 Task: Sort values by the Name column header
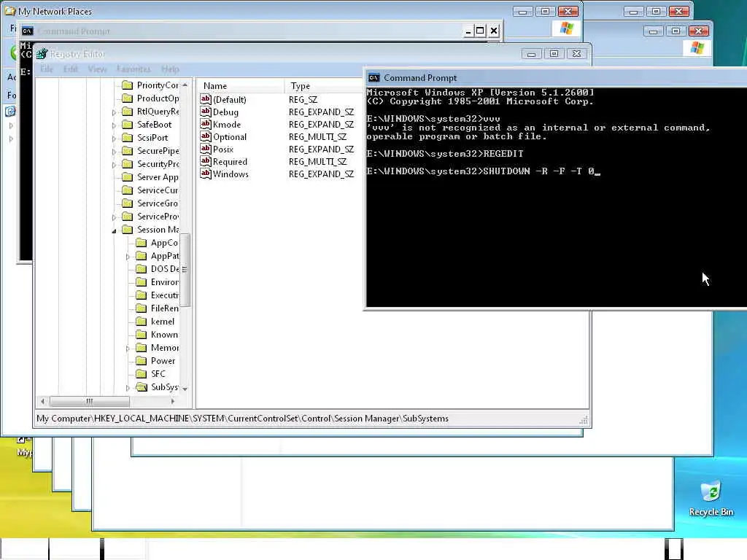point(241,86)
